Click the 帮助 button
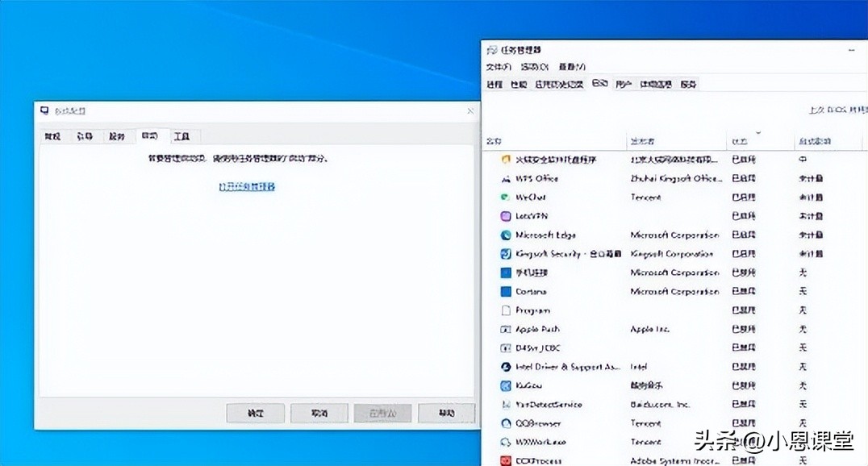The height and width of the screenshot is (466, 868). coord(447,413)
